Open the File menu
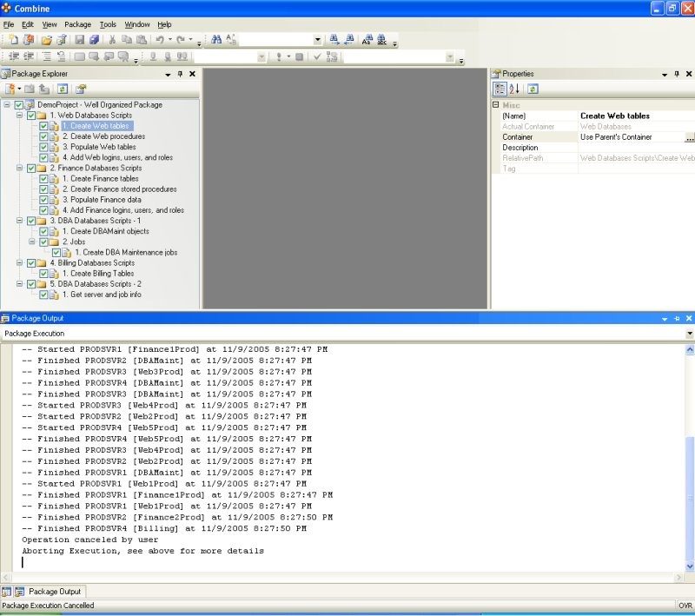The width and height of the screenshot is (695, 616). tap(9, 24)
